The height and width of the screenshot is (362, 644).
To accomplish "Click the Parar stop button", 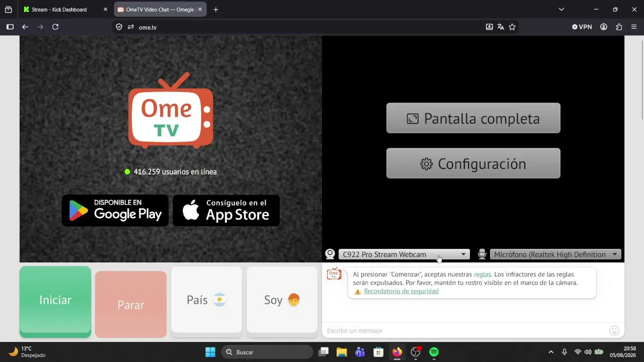I will [131, 305].
